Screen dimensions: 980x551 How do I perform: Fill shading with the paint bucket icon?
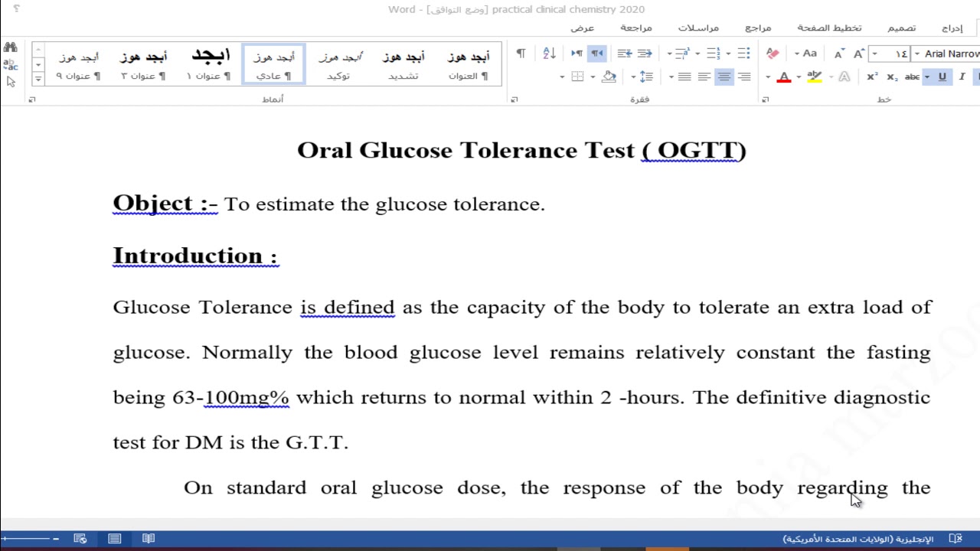point(609,77)
